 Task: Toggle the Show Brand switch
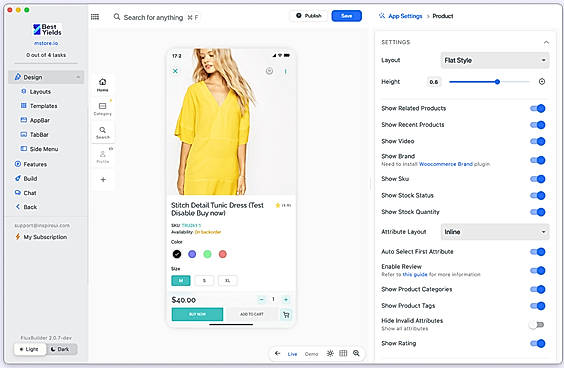[x=538, y=160]
